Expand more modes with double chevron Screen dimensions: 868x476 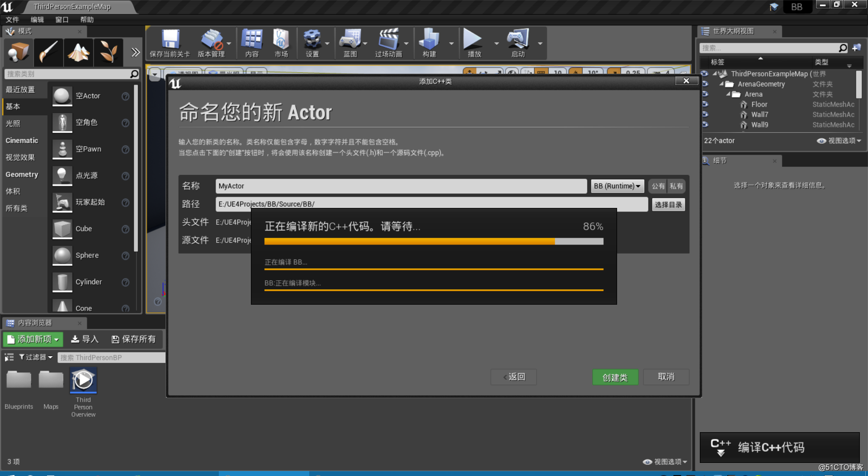coord(135,52)
